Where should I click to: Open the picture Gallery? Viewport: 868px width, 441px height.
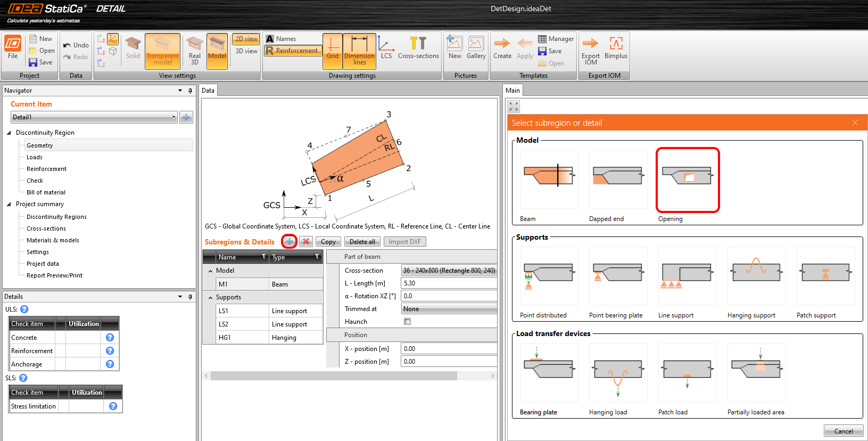coord(476,48)
